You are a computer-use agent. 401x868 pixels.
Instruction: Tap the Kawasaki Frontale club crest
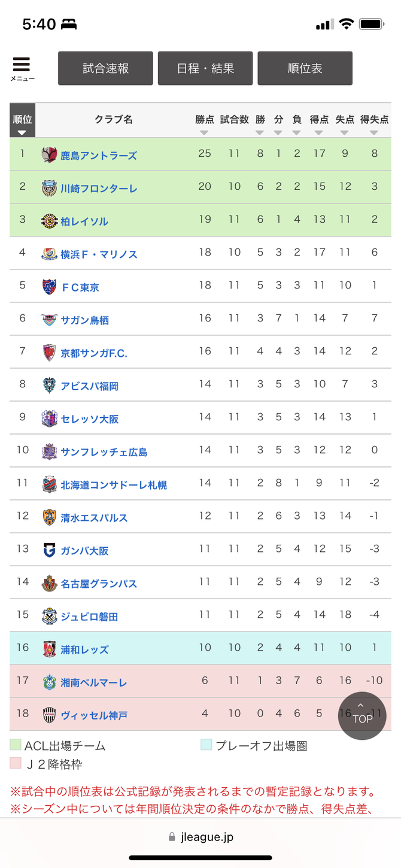point(50,188)
